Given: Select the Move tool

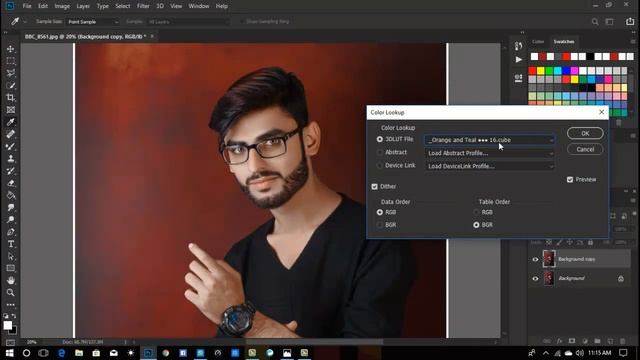Looking at the screenshot, I should tap(11, 49).
